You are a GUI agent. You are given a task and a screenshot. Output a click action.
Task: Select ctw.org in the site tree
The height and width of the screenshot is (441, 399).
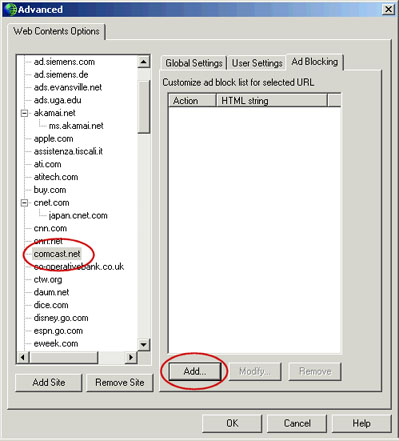(48, 279)
